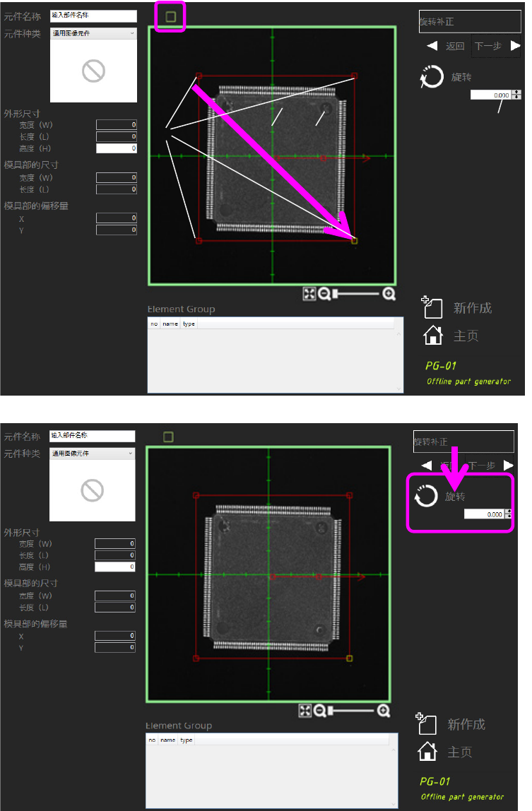Click the fit-to-view icon under the upper image
532x811 pixels.
pyautogui.click(x=309, y=294)
